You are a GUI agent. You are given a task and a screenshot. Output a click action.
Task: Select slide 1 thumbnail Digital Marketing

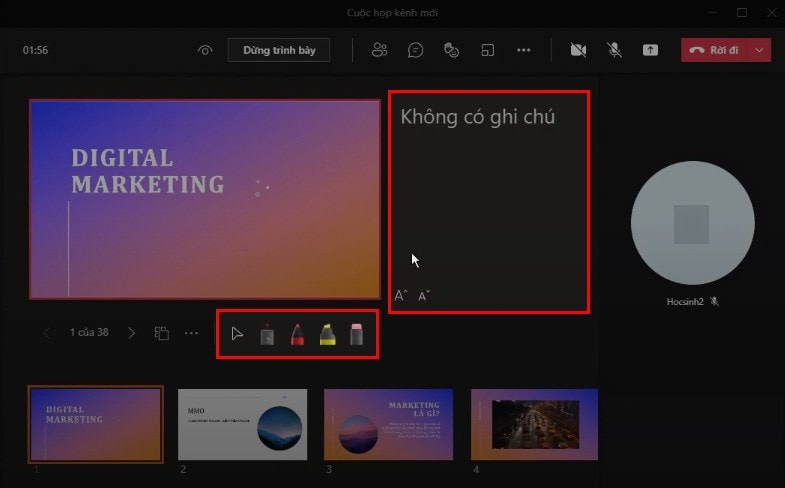[96, 424]
